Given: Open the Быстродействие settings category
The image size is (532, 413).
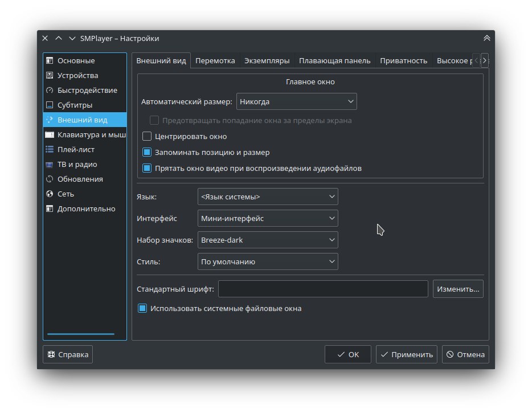Looking at the screenshot, I should (x=85, y=90).
